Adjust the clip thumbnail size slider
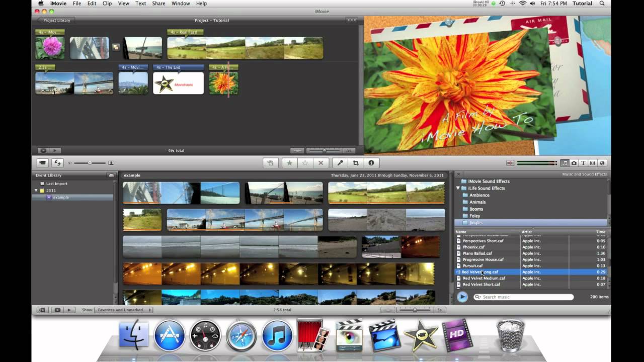 point(90,163)
